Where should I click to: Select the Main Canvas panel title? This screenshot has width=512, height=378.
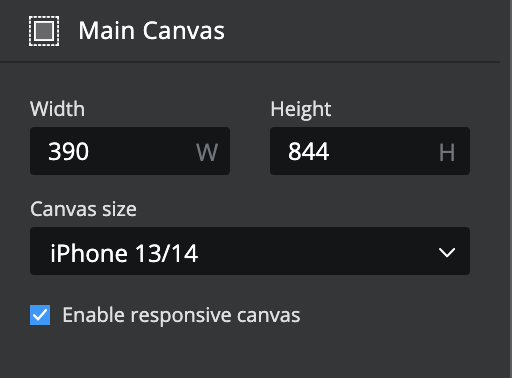(x=152, y=31)
